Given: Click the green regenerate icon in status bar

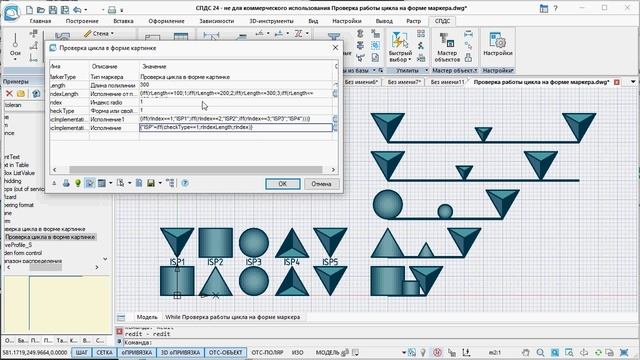Looking at the screenshot, I should click(x=598, y=352).
